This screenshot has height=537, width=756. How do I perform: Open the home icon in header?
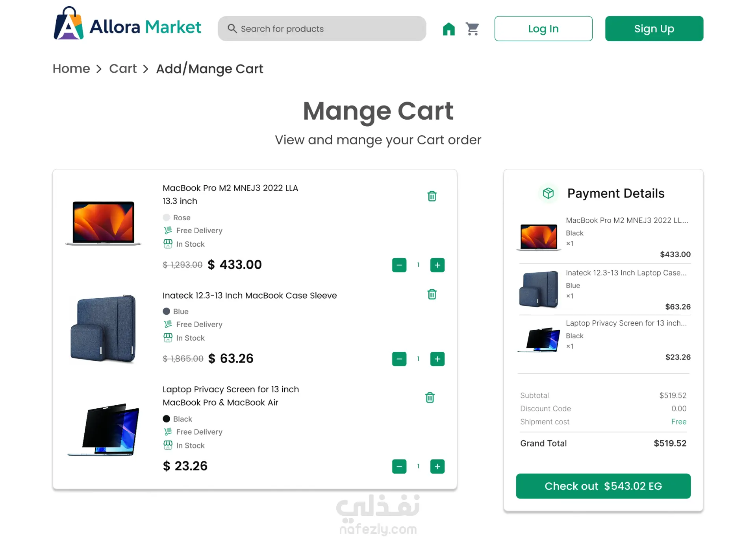tap(448, 29)
